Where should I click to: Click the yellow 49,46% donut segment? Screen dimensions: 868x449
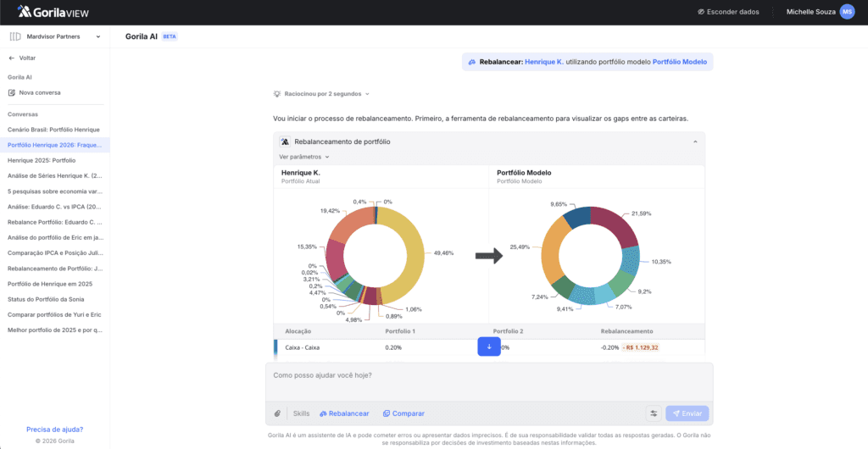(410, 246)
